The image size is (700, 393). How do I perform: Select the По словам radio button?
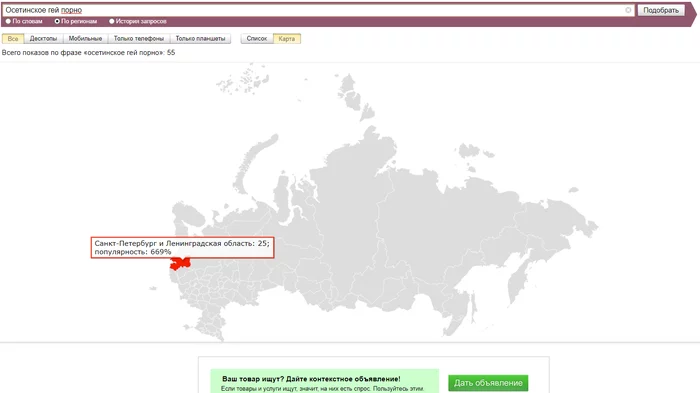[8, 21]
